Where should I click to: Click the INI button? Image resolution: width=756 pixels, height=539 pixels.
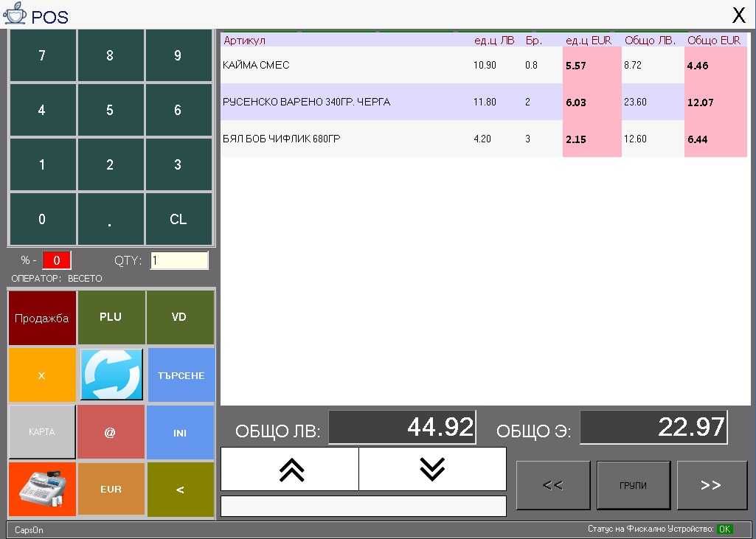180,432
